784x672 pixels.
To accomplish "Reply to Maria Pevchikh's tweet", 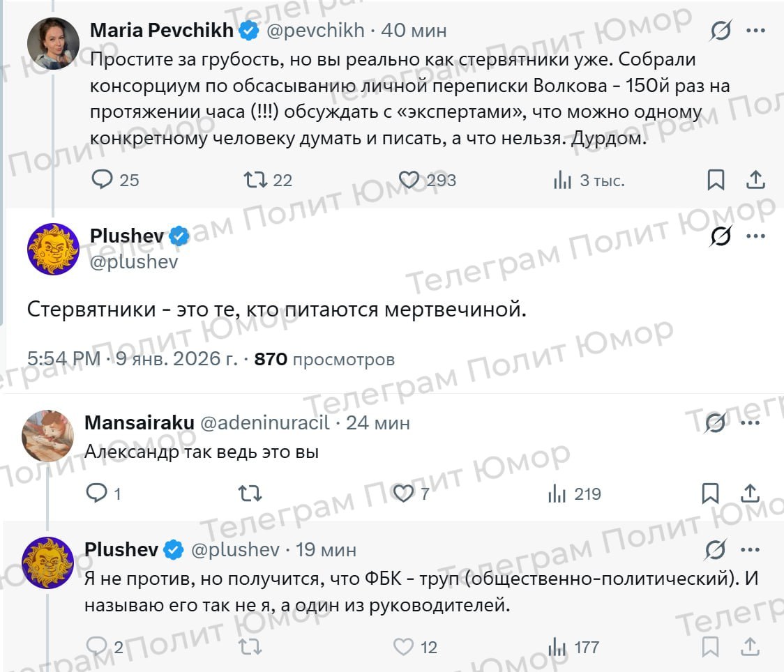I will pos(103,180).
